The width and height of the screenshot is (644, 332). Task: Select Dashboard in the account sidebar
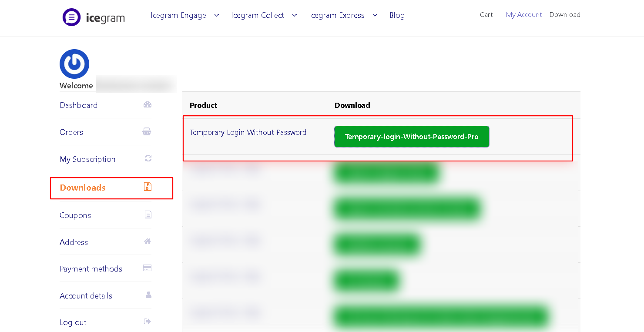(79, 105)
